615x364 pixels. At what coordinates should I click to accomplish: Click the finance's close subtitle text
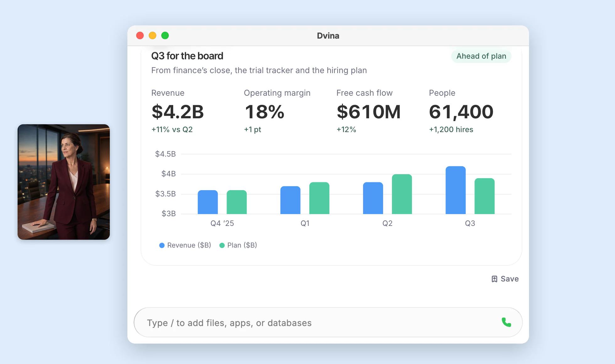coord(259,70)
